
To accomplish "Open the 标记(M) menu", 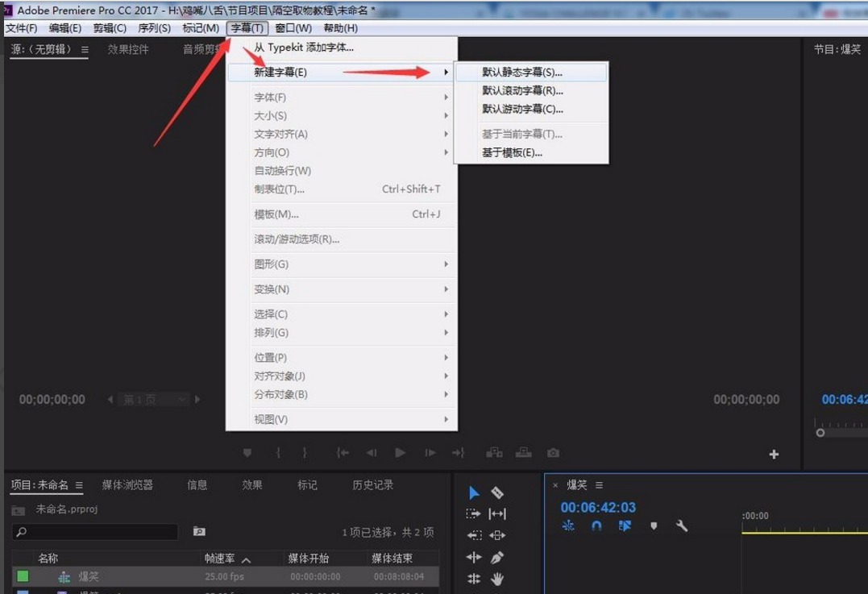I will click(201, 28).
